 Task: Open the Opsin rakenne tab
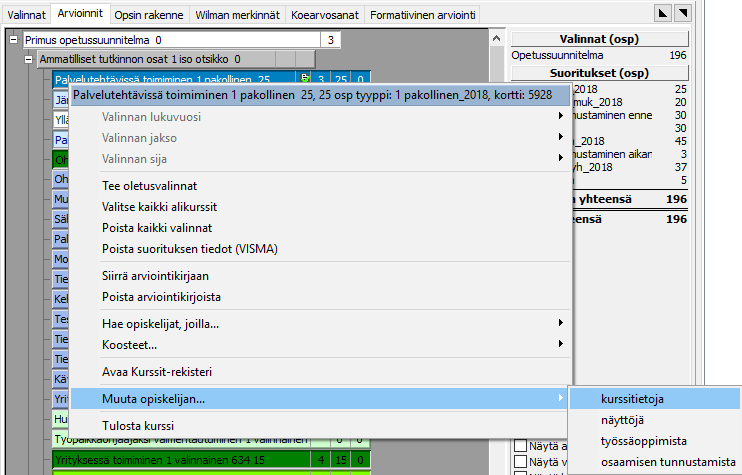point(149,15)
